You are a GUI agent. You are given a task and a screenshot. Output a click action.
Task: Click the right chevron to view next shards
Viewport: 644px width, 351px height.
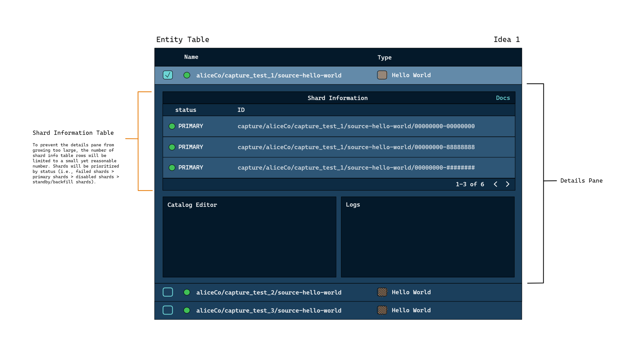[x=508, y=184]
